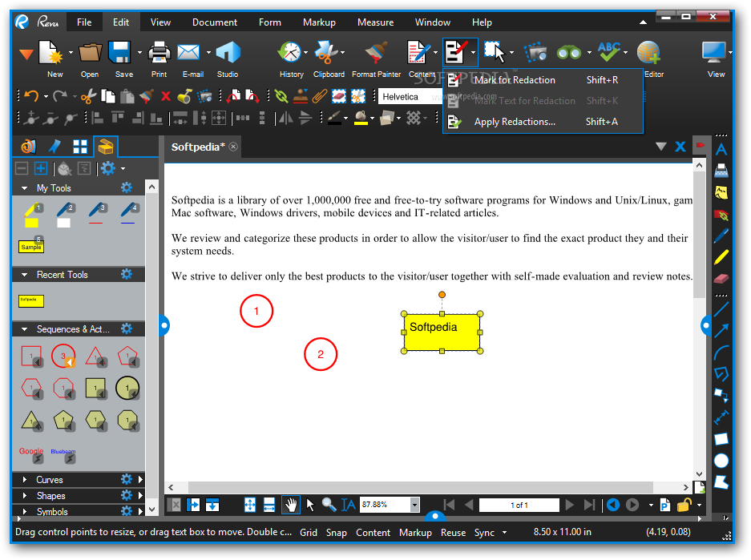
Task: Choose Mark for Redaction menu entry
Action: [543, 80]
